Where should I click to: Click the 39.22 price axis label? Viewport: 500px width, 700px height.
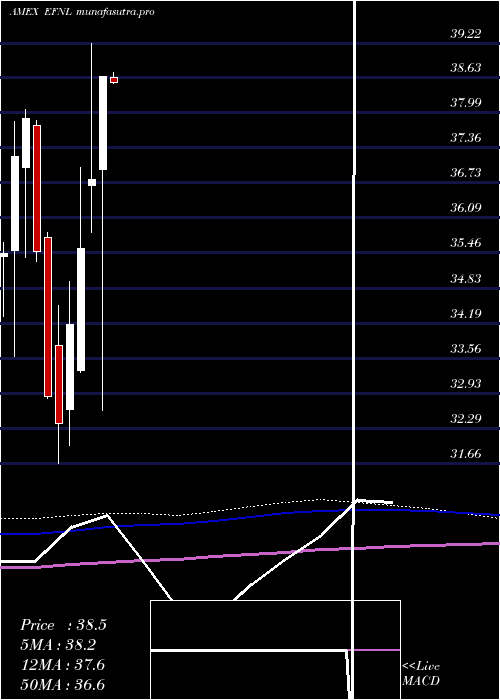[x=465, y=33]
